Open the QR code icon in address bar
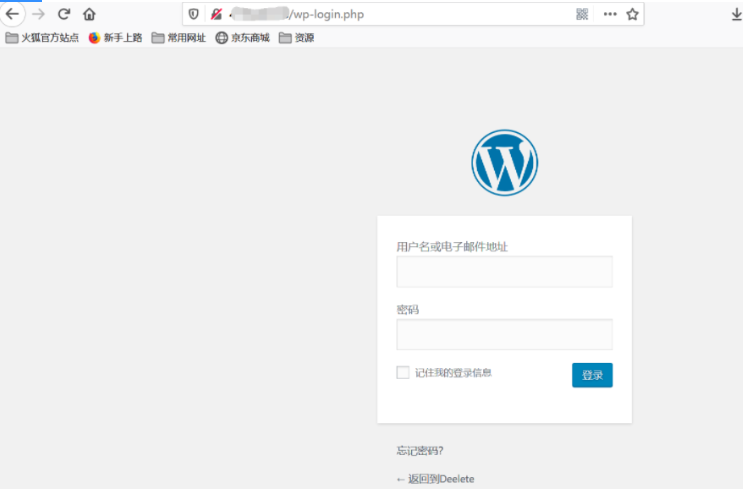 coord(582,14)
